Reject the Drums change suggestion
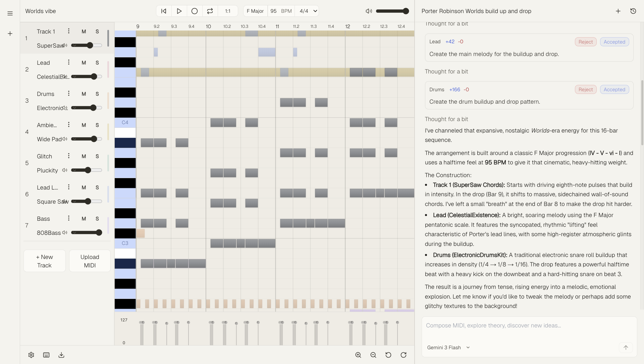This screenshot has height=364, width=644. click(585, 90)
